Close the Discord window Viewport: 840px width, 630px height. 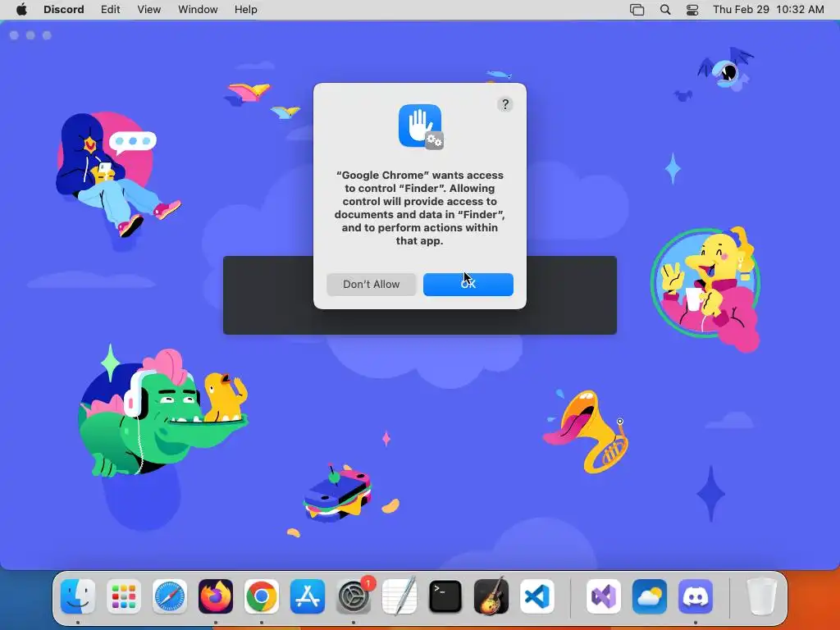15,35
